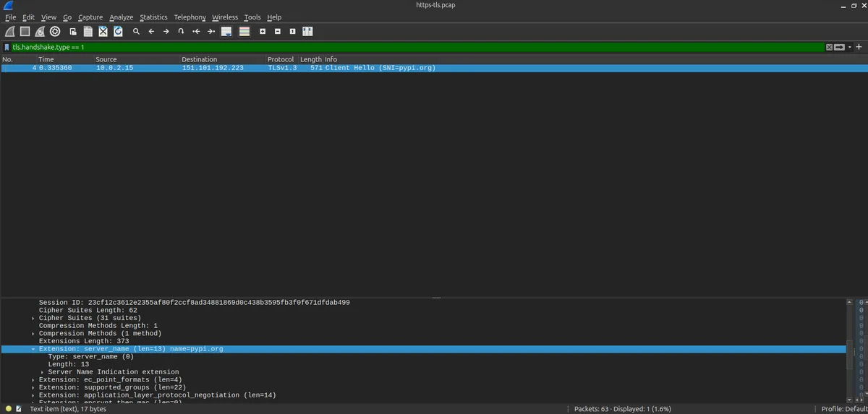Jump to the last packet
868x414 pixels.
(x=211, y=31)
